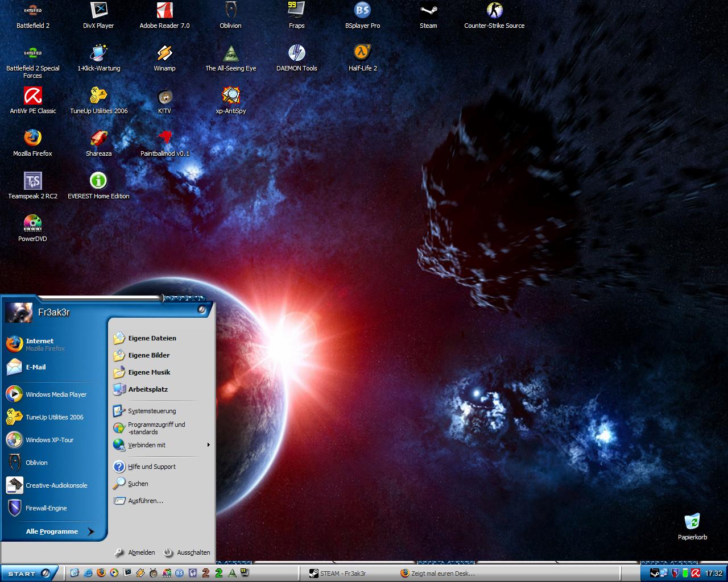Viewport: 728px width, 582px height.
Task: Select Teamspeak 2 RC2 desktop icon
Action: pos(33,186)
